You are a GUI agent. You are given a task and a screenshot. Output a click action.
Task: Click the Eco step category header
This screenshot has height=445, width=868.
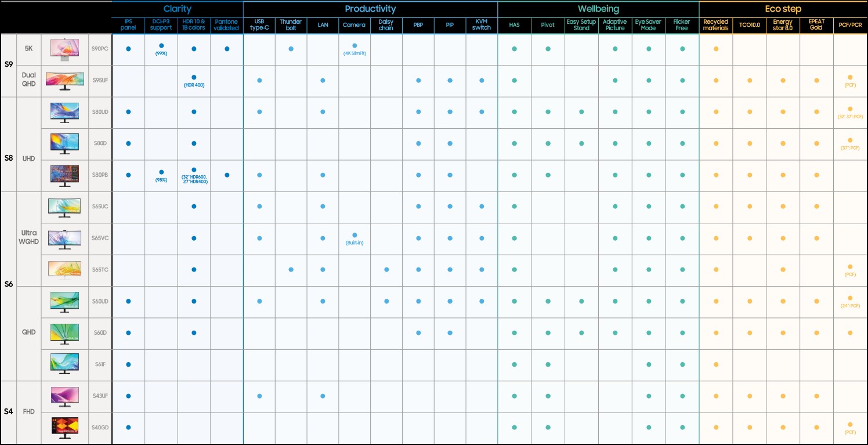click(783, 9)
